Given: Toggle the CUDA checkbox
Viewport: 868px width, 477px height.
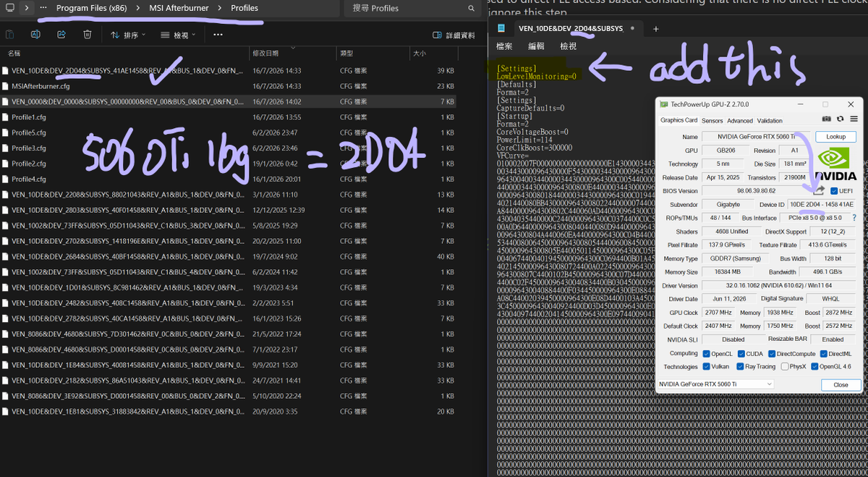Looking at the screenshot, I should pos(741,354).
